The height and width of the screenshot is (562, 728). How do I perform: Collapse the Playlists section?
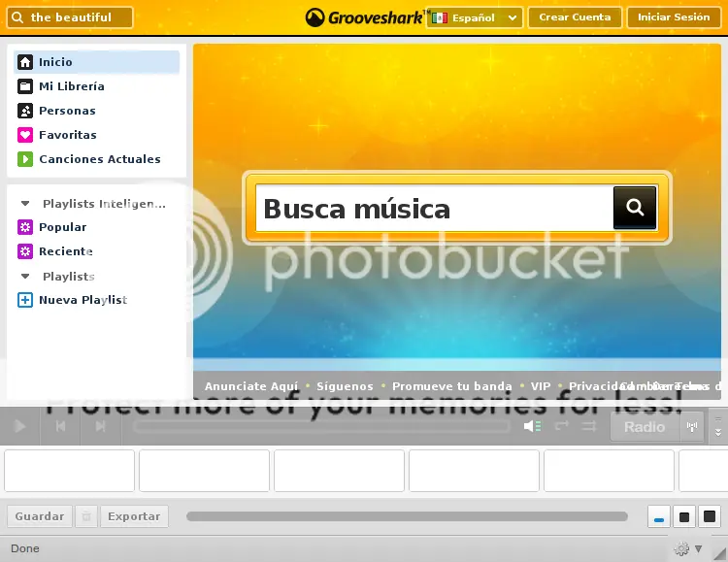point(25,277)
